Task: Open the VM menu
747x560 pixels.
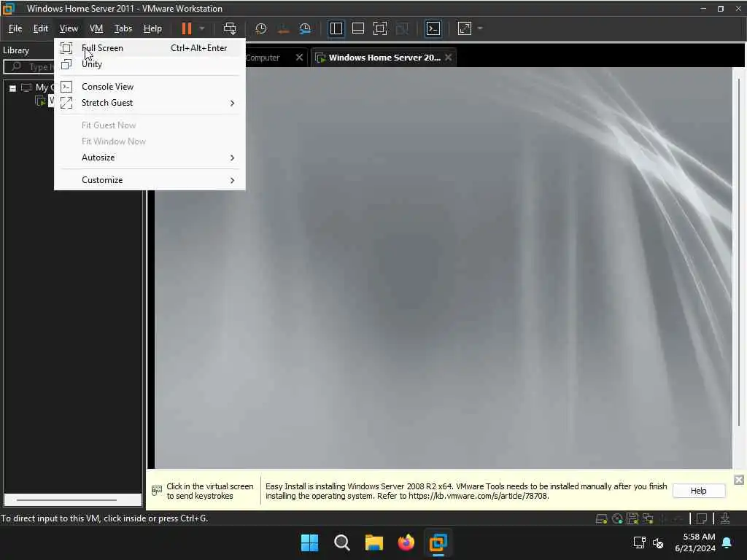Action: coord(96,28)
